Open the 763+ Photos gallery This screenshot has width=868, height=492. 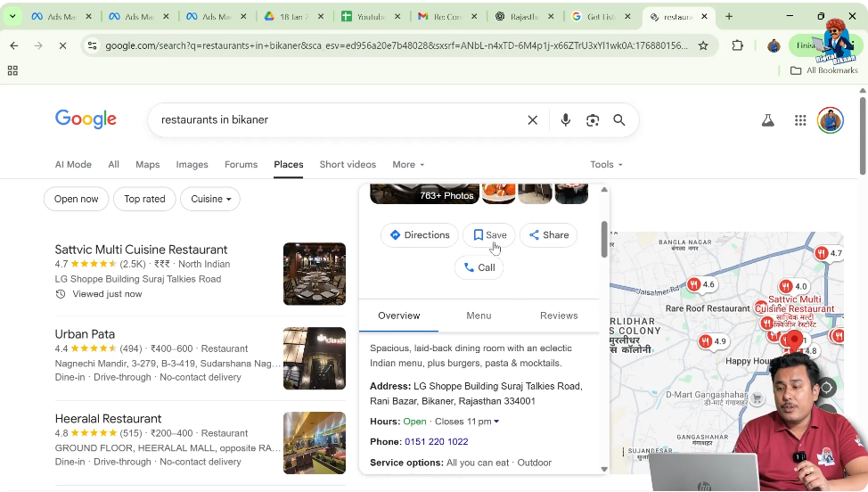424,194
